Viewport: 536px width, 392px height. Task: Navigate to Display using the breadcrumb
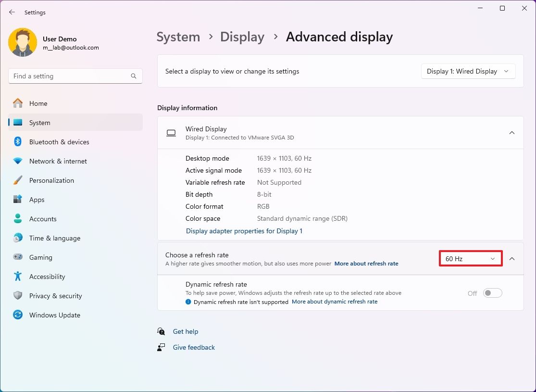(x=242, y=37)
